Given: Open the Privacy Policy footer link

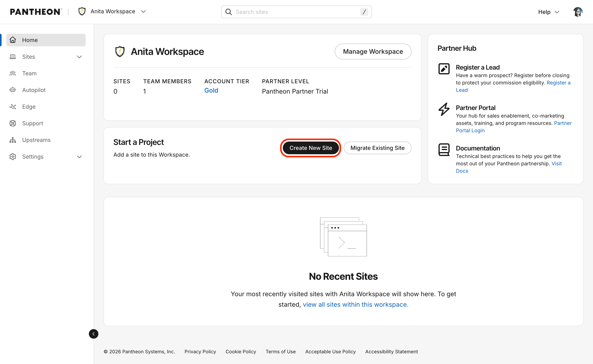Looking at the screenshot, I should click(x=200, y=352).
